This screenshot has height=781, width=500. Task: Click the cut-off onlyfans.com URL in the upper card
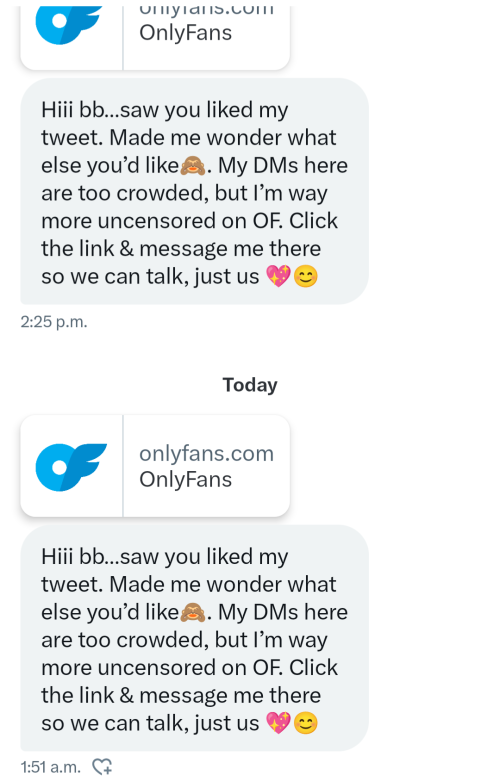pyautogui.click(x=207, y=11)
